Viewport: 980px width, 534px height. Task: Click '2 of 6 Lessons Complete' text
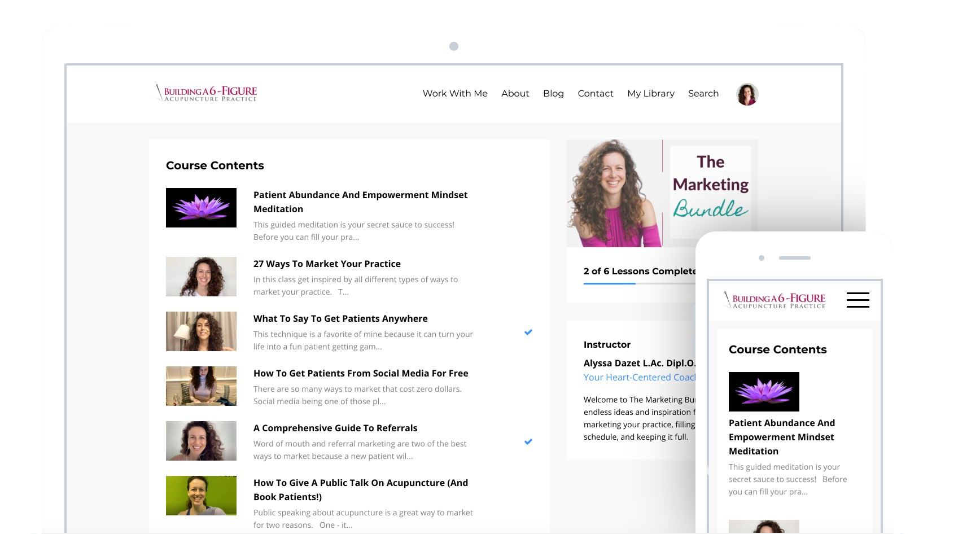pyautogui.click(x=640, y=271)
